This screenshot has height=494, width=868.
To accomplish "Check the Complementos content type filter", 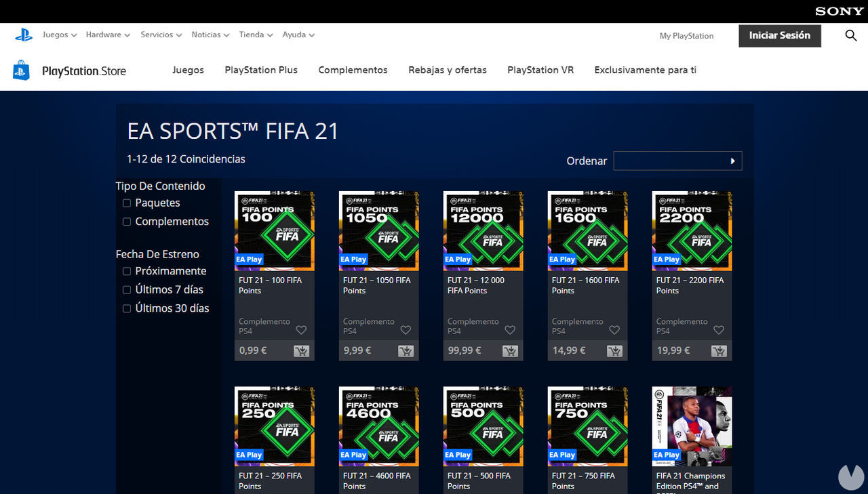I will point(126,222).
